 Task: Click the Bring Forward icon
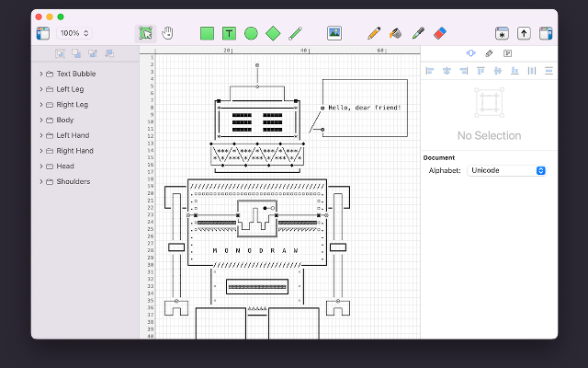click(93, 53)
